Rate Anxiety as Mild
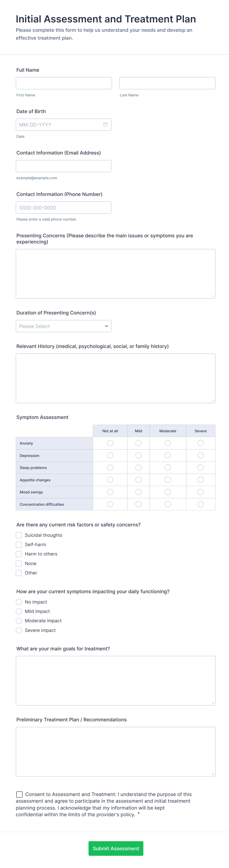 click(x=138, y=443)
